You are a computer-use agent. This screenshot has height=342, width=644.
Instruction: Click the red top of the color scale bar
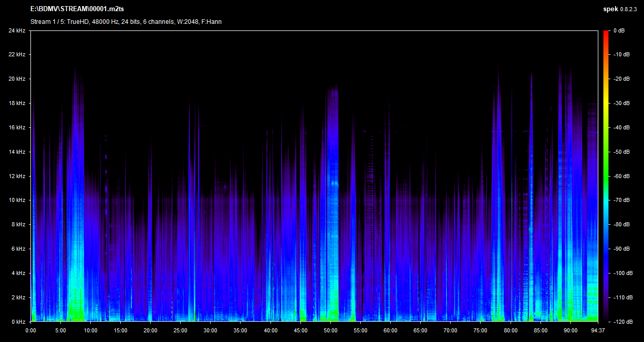pos(606,33)
